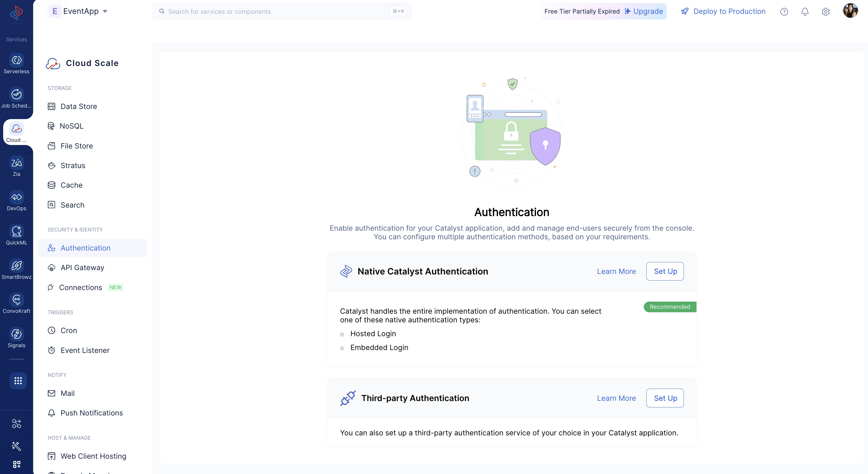The height and width of the screenshot is (474, 868).
Task: Open the all-services grid button
Action: click(18, 381)
